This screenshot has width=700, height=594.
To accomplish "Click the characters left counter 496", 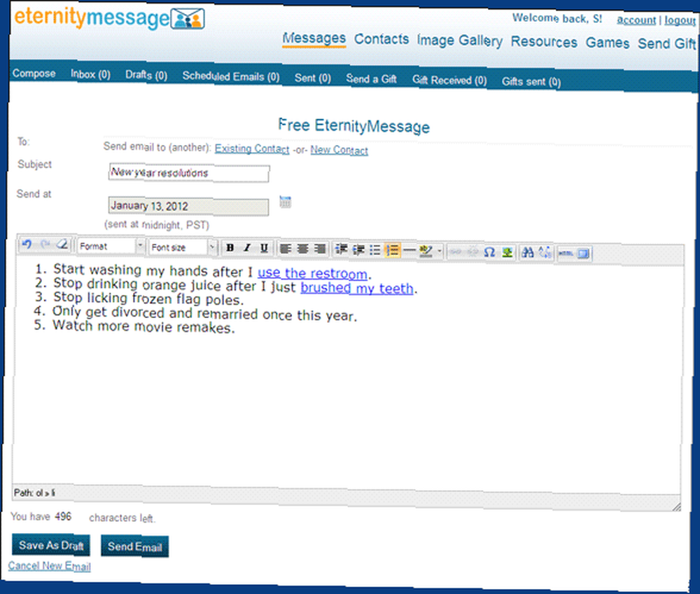I will pos(63,516).
